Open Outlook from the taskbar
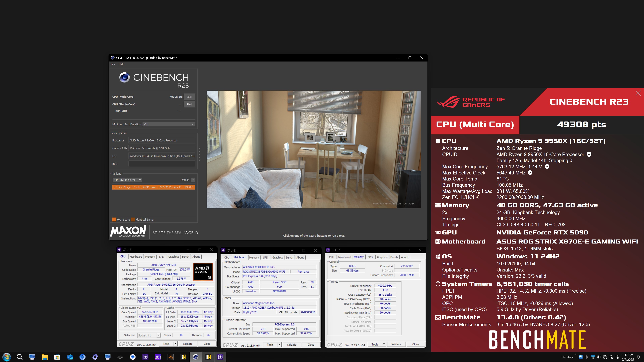 coord(70,357)
